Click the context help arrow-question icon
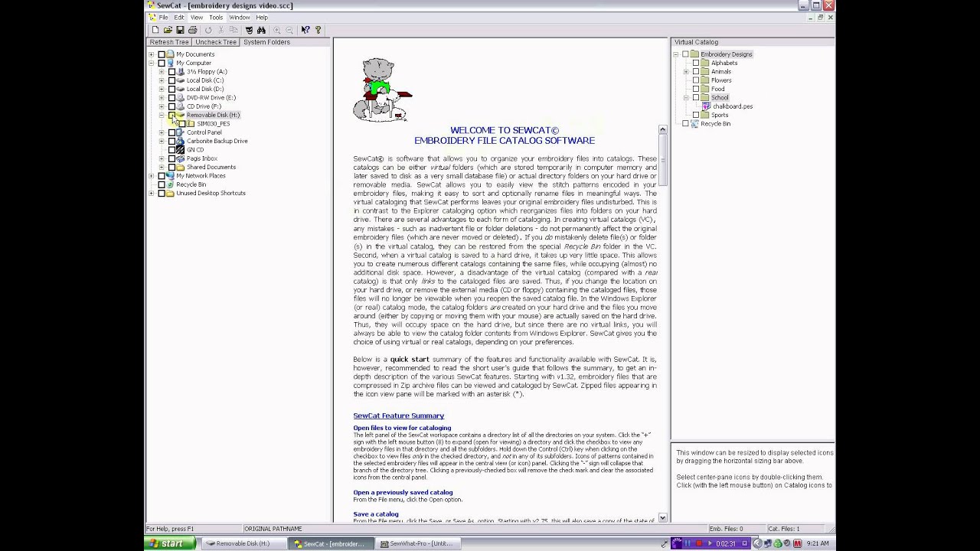 [x=305, y=30]
